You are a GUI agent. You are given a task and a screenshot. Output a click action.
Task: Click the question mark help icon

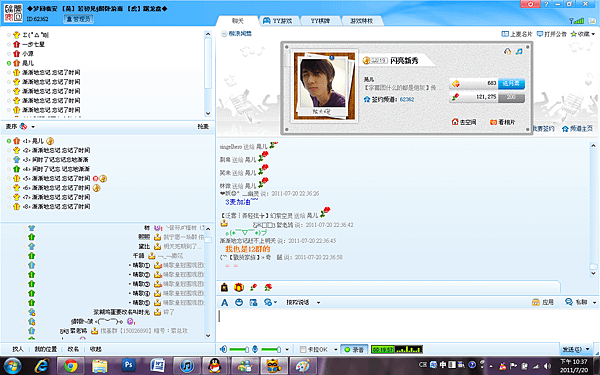[546, 4]
